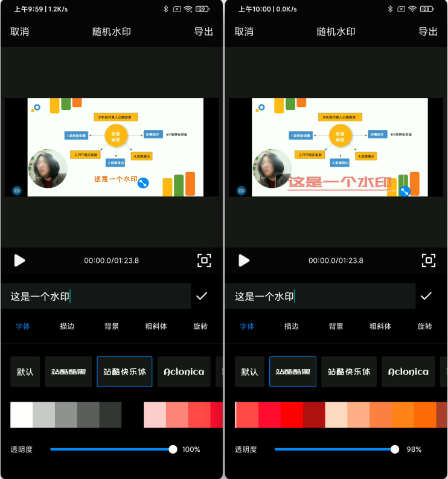Pick white color swatch in left screen
The image size is (448, 479).
point(21,414)
